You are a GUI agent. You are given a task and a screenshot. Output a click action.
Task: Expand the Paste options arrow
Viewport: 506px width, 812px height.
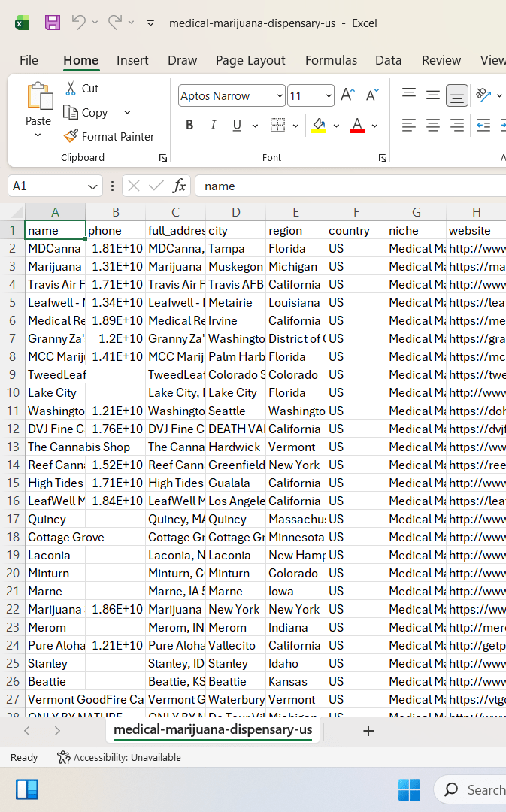pyautogui.click(x=38, y=135)
